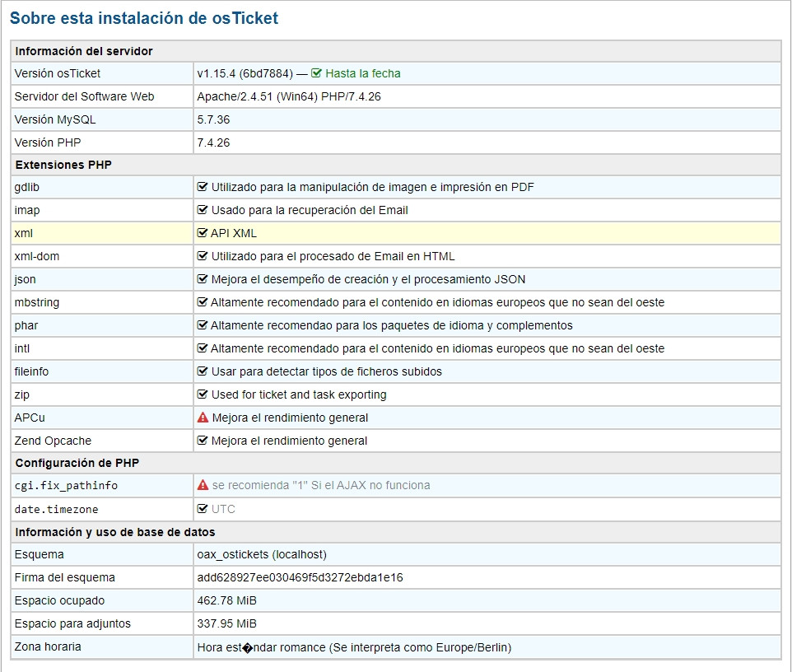Image resolution: width=792 pixels, height=672 pixels.
Task: Click the checkmark in the mbstring row
Action: pyautogui.click(x=202, y=302)
